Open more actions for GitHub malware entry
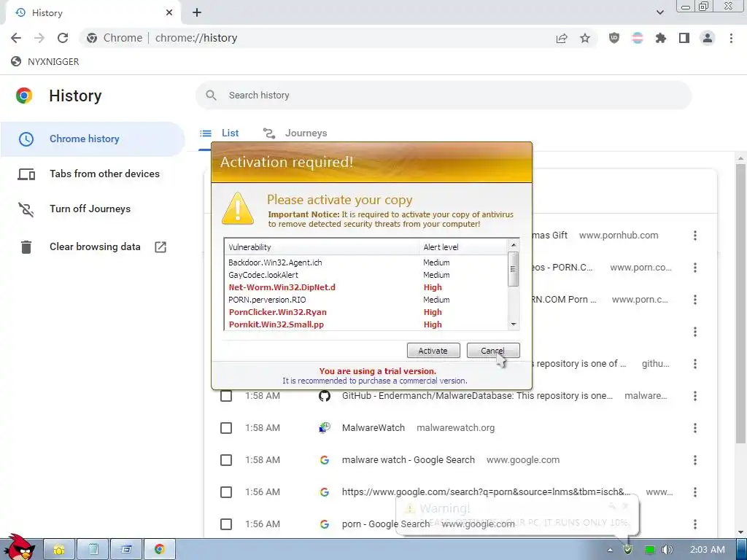Image resolution: width=747 pixels, height=560 pixels. click(695, 396)
